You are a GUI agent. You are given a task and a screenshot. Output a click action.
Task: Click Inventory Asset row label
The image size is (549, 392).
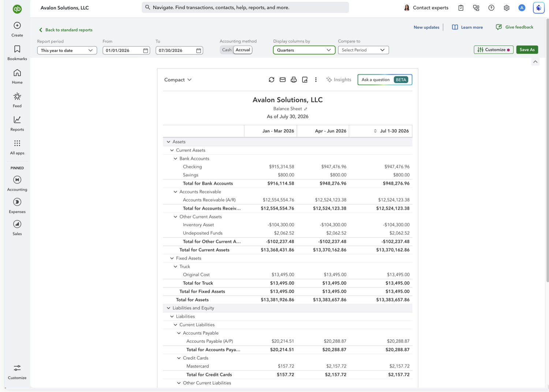click(198, 225)
